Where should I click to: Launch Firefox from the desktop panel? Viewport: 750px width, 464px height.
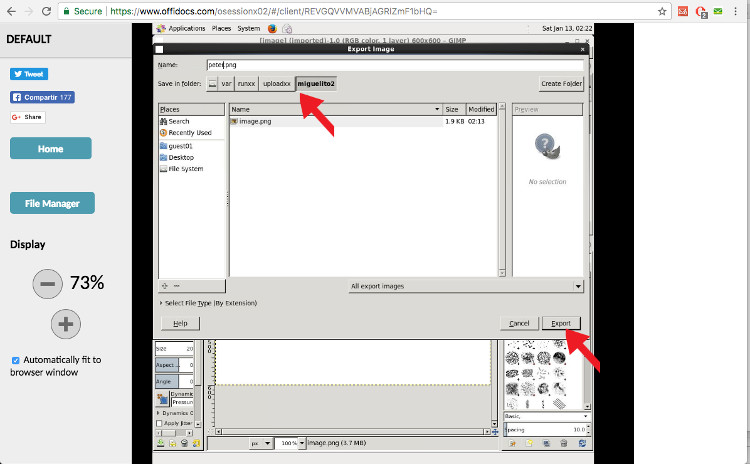pyautogui.click(x=272, y=28)
